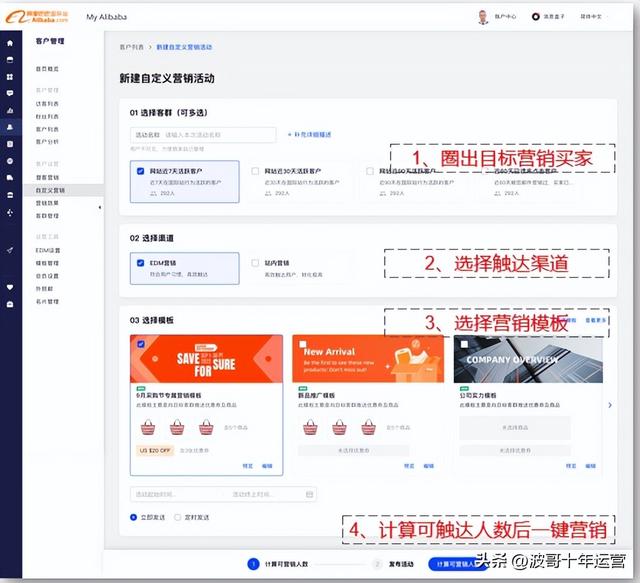Viewport: 640px width, 583px height.
Task: Open 营销效果 in side menu
Action: (x=47, y=203)
